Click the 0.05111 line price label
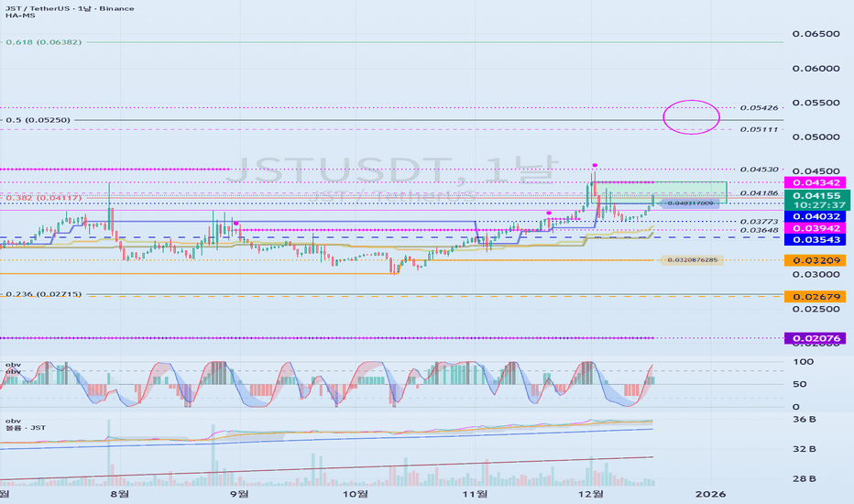This screenshot has height=504, width=854. coord(760,130)
